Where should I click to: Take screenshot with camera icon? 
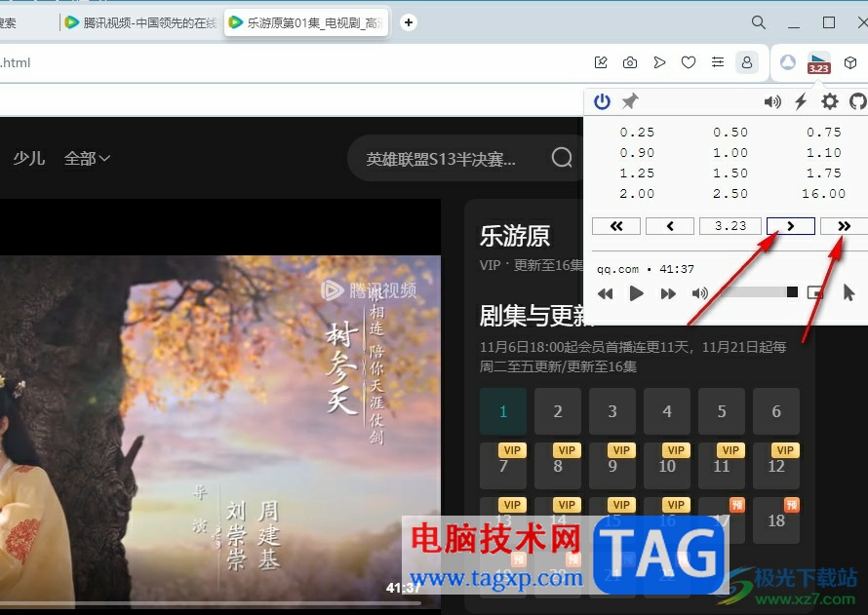tap(629, 62)
